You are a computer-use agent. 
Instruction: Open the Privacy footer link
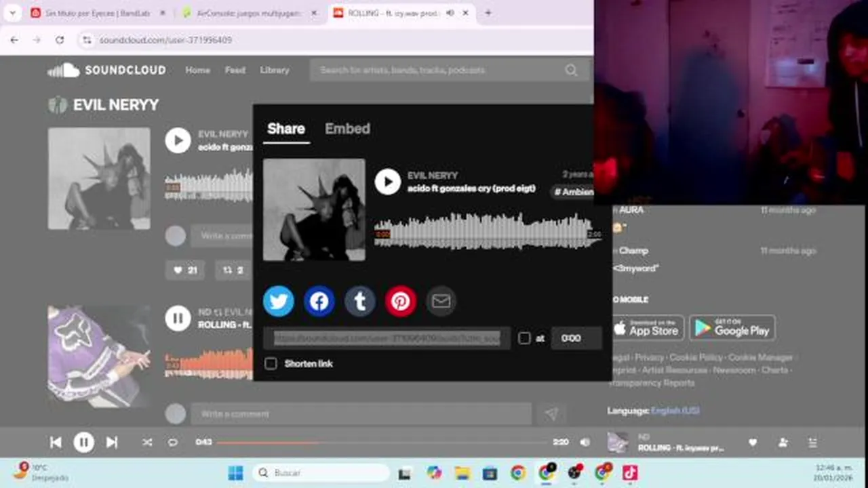tap(649, 357)
